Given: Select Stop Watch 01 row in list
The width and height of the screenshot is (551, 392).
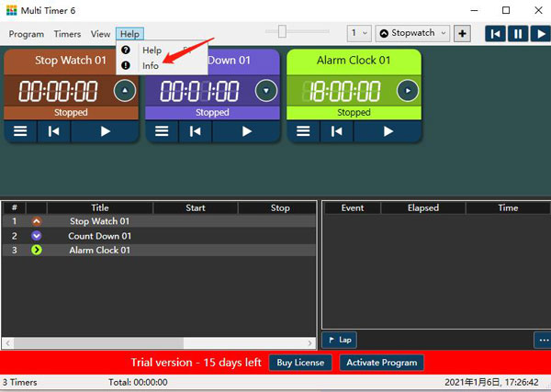Looking at the screenshot, I should pos(159,221).
